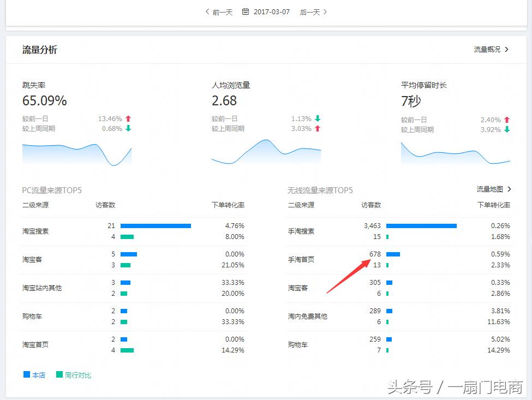Select the 流量分析 section title
532x400 pixels.
coord(41,50)
